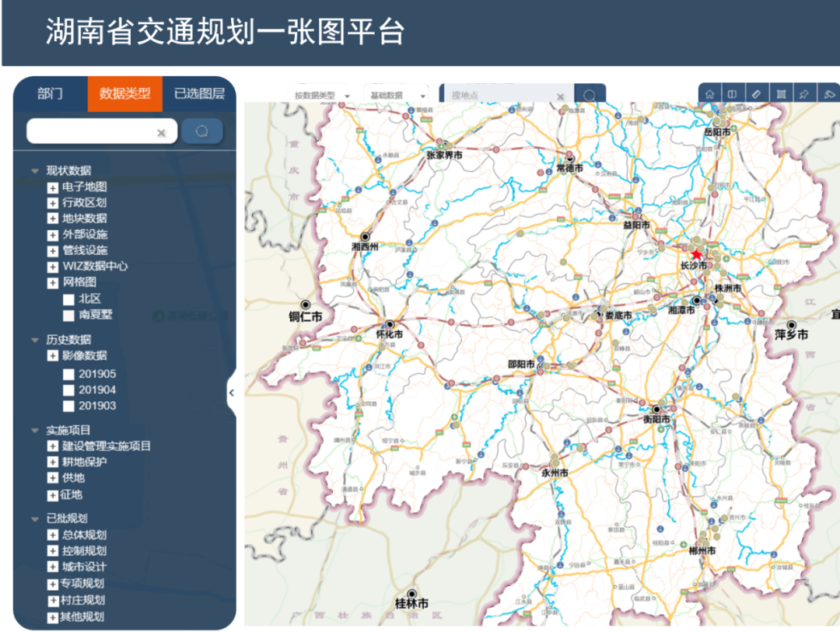Check the 北区 checkbox

point(68,299)
